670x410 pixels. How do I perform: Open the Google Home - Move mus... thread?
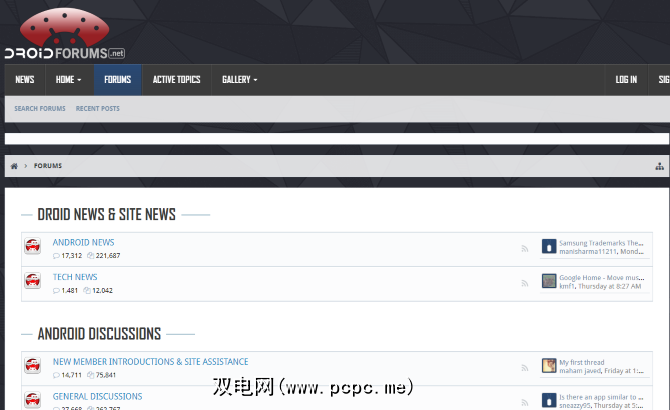[x=602, y=278]
